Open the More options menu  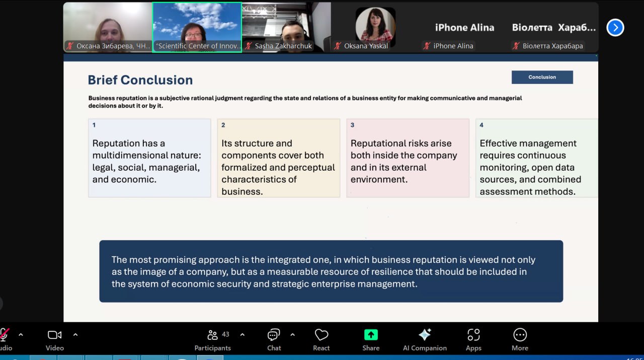pos(520,340)
